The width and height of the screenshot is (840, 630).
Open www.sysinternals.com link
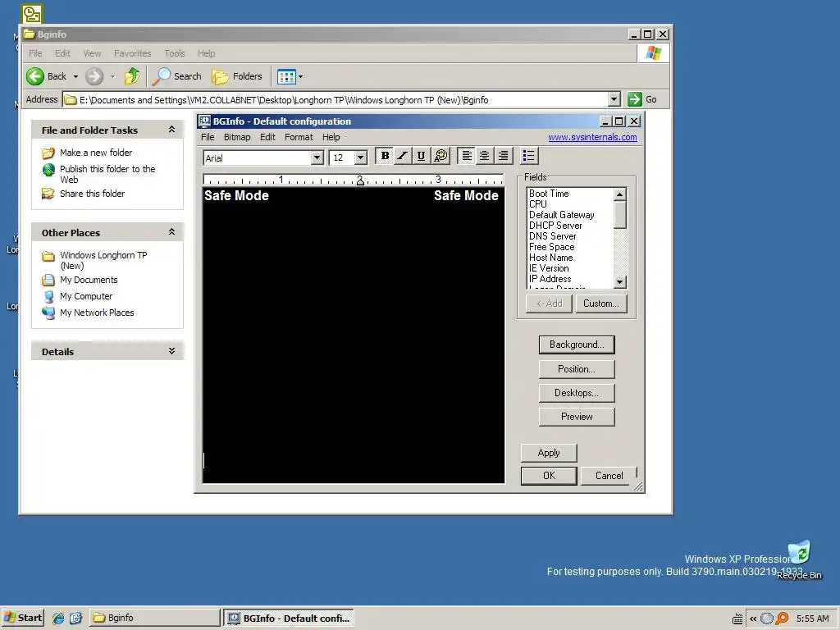[x=592, y=137]
